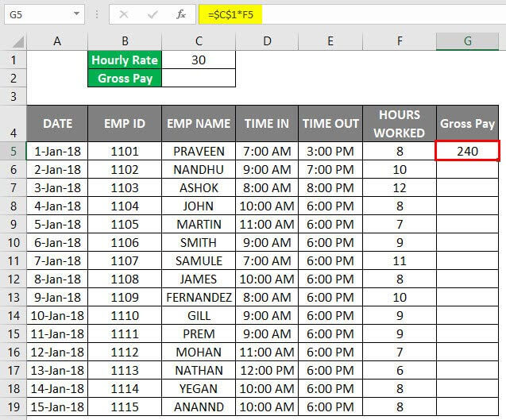This screenshot has width=506, height=420.
Task: Select column B header
Action: point(125,41)
